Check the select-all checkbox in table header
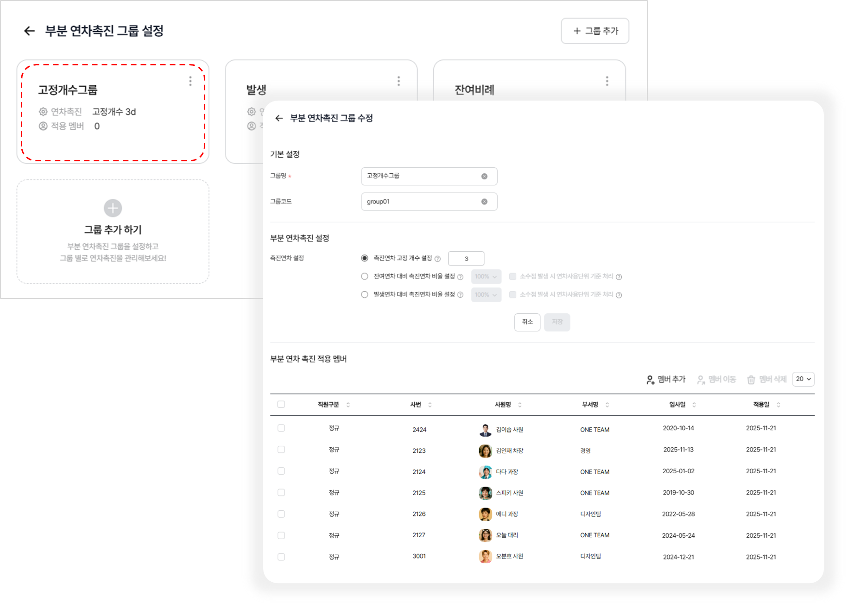 coord(281,404)
